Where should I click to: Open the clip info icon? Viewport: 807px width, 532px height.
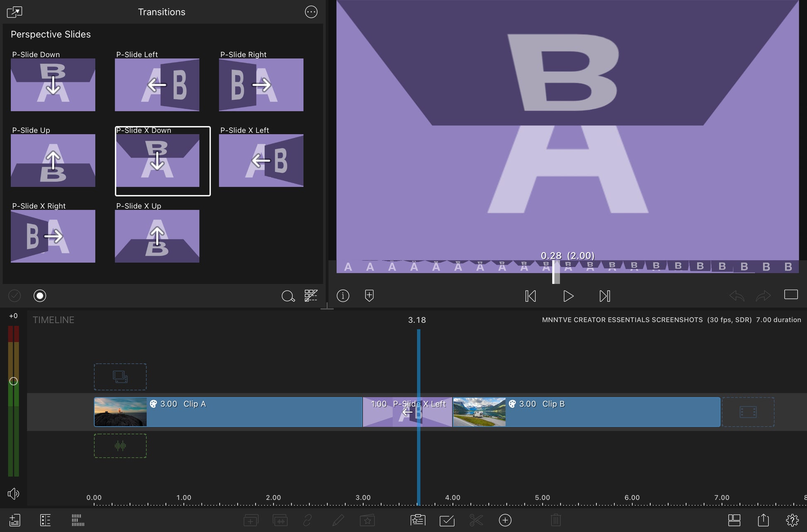point(343,296)
